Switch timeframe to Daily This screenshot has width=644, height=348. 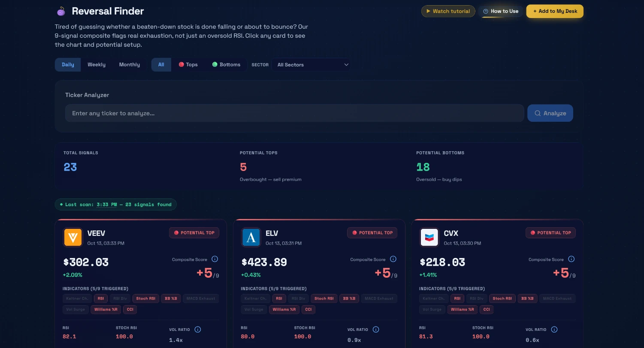(68, 65)
